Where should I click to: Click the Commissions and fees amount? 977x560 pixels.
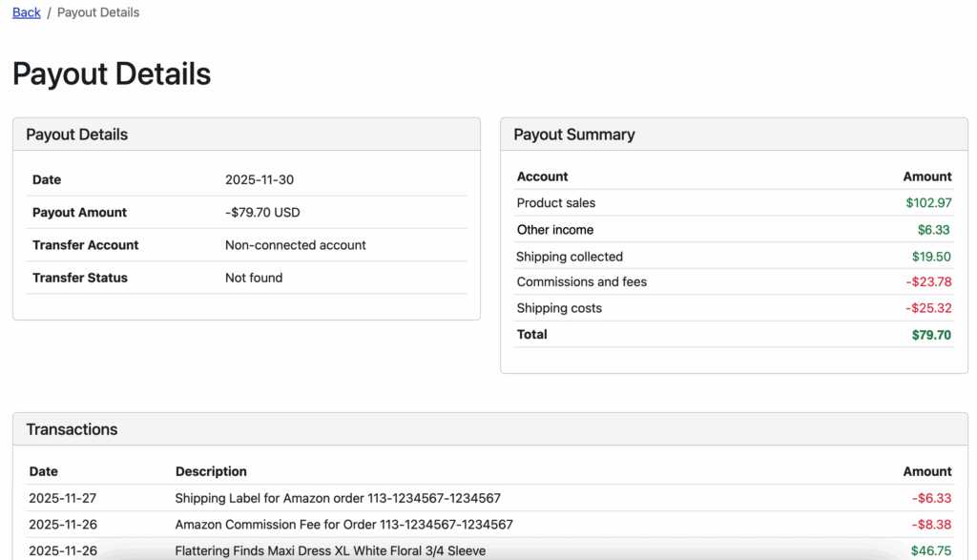(928, 281)
